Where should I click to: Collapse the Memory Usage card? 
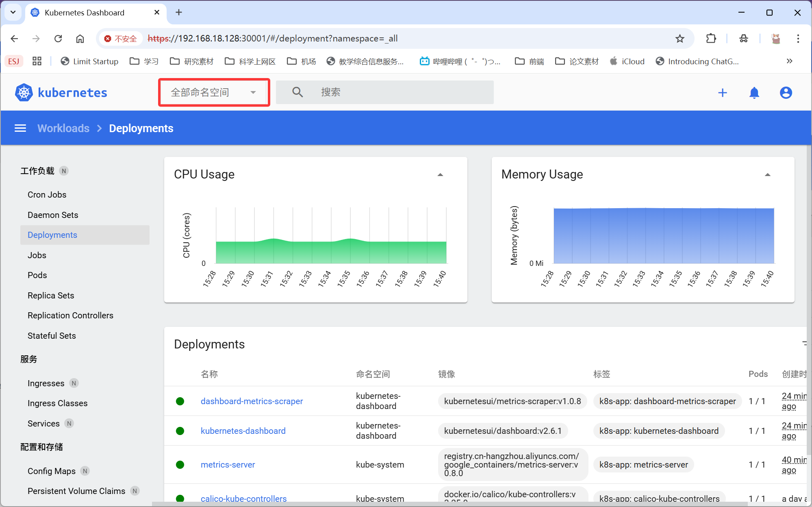767,175
